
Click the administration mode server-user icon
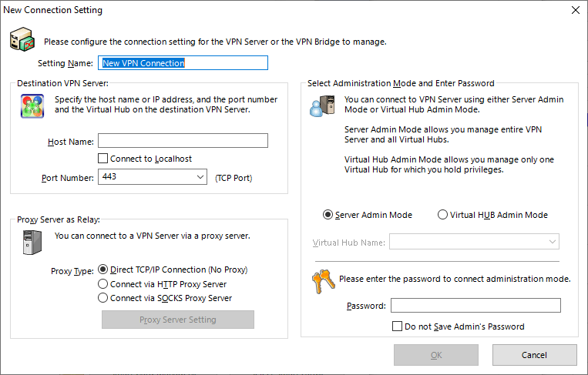321,105
